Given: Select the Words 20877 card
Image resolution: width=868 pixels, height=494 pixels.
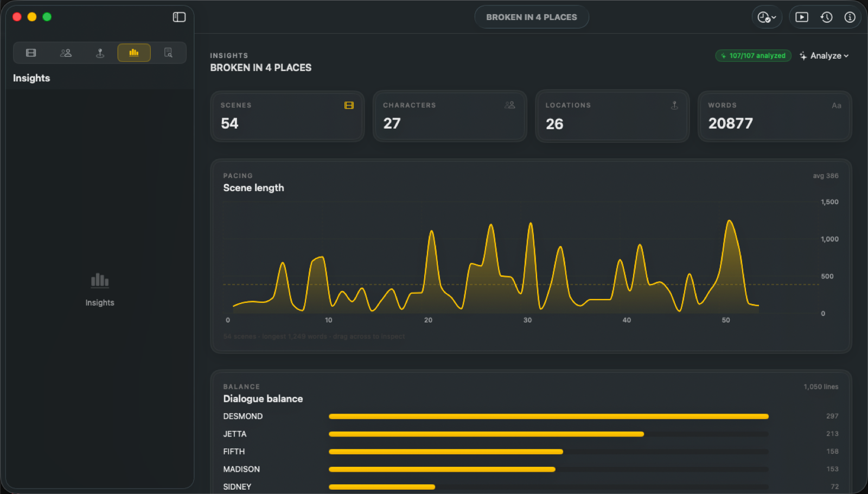Looking at the screenshot, I should (x=775, y=116).
